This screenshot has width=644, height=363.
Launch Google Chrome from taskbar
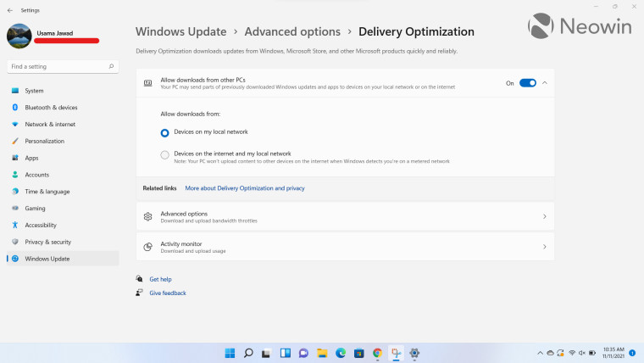[x=377, y=353]
